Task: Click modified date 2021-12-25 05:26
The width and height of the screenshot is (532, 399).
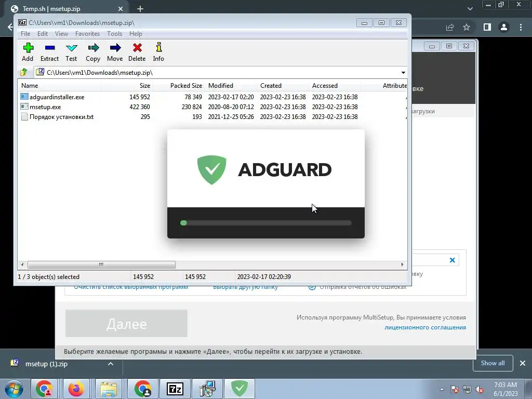Action: click(231, 117)
